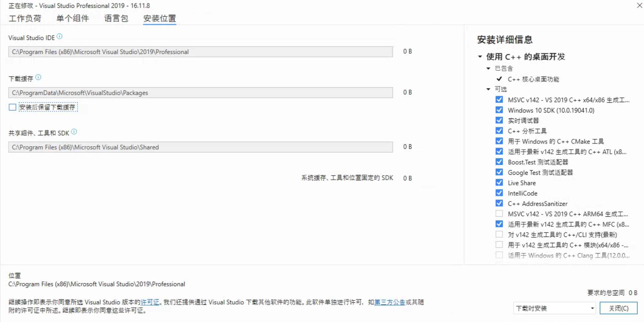Viewport: 644px width, 322px height.
Task: Enable 安装后保留下载缓存 checkbox
Action: tap(12, 107)
